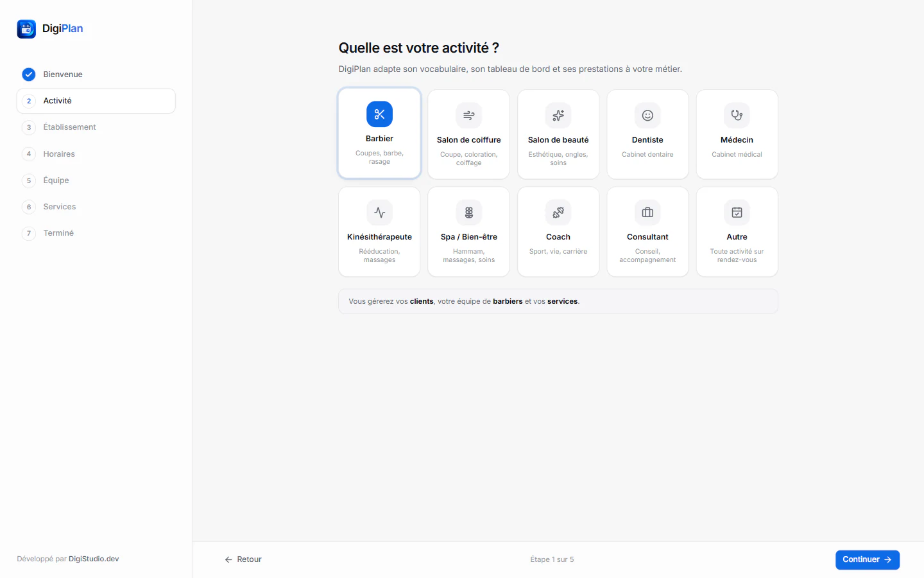924x578 pixels.
Task: Open the Activité step in sidebar
Action: coord(96,101)
